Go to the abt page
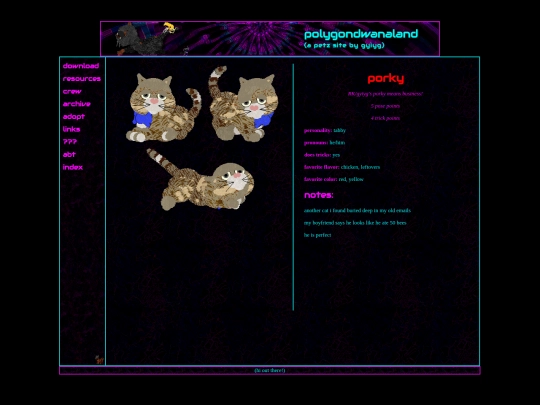The width and height of the screenshot is (540, 405). pyautogui.click(x=69, y=154)
